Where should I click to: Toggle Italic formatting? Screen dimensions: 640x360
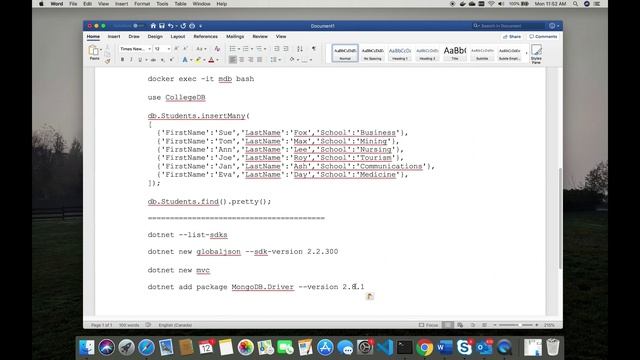131,60
